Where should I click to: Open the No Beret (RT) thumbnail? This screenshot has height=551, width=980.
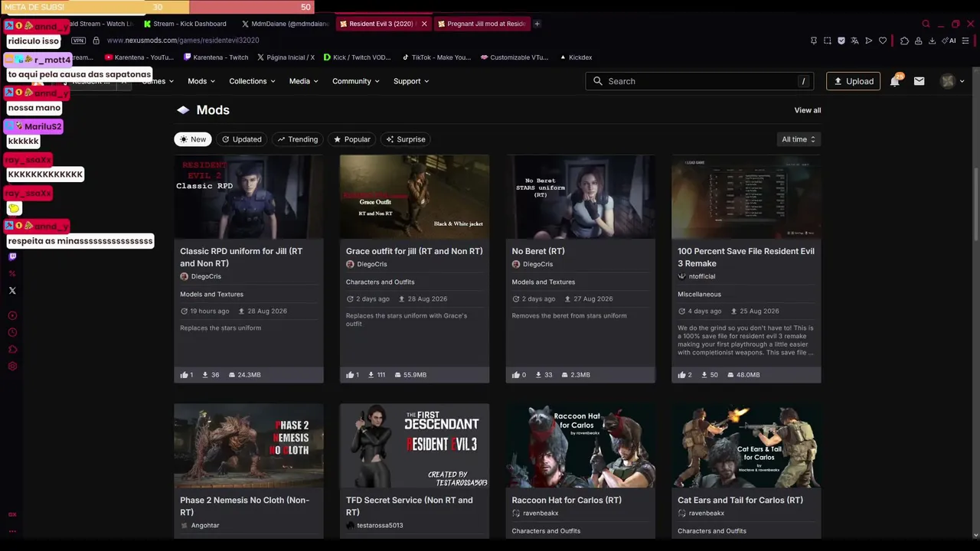[x=580, y=197]
